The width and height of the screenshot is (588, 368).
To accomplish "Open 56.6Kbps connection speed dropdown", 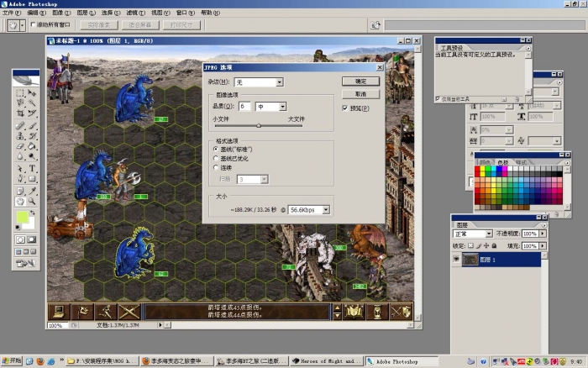I will [x=326, y=210].
